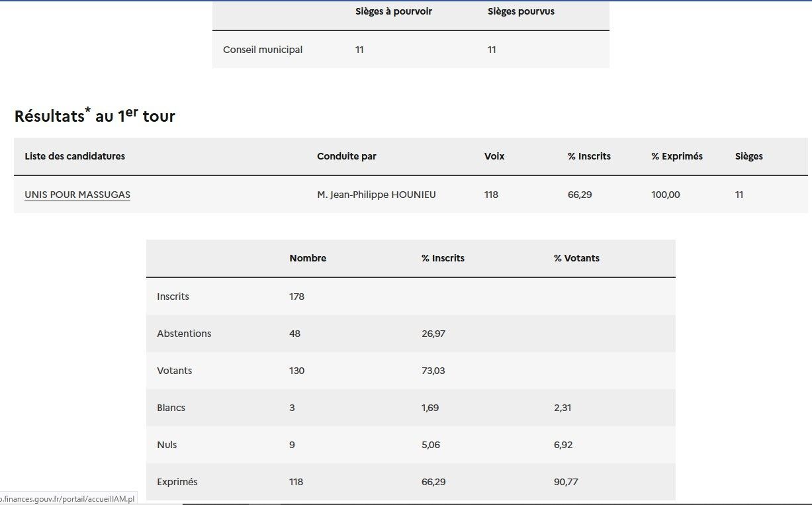Click the Liste des candidatures header

[x=75, y=156]
